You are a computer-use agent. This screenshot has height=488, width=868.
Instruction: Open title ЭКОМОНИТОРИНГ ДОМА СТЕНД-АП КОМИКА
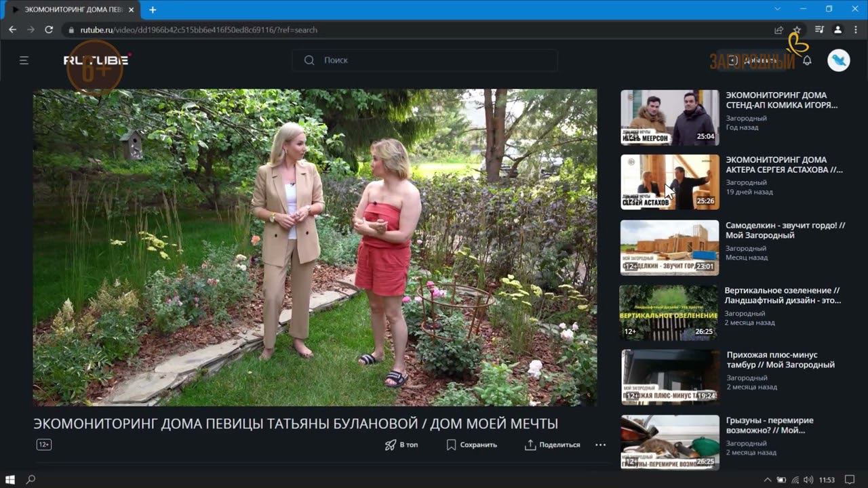tap(782, 100)
